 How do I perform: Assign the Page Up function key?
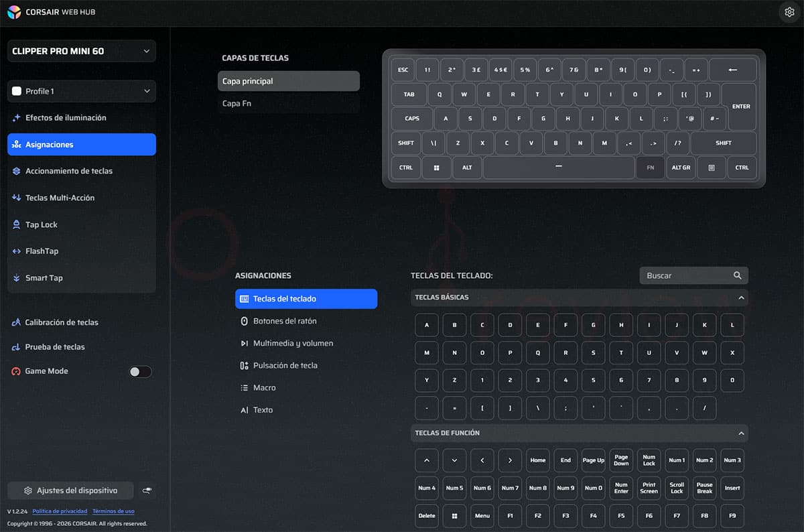coord(594,460)
